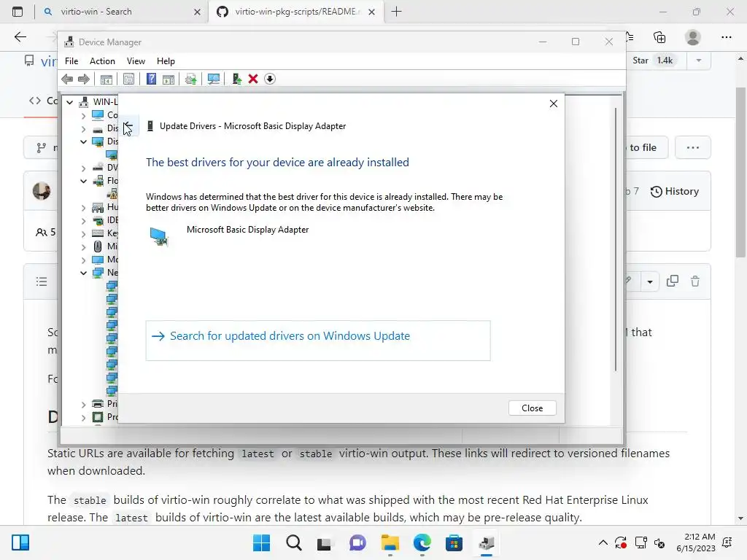This screenshot has width=747, height=560.
Task: Open a new browser tab with plus button
Action: [396, 12]
